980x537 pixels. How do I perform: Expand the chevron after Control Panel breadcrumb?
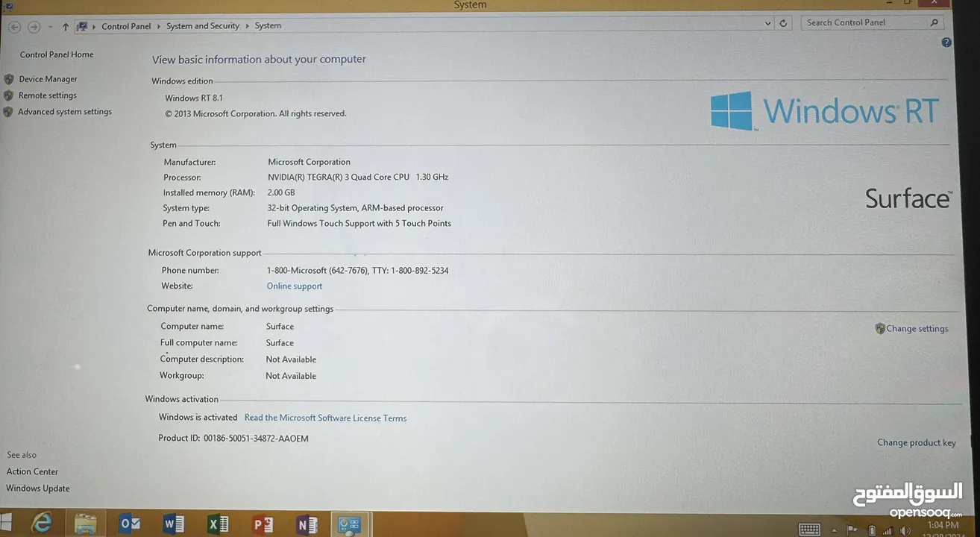coord(158,26)
